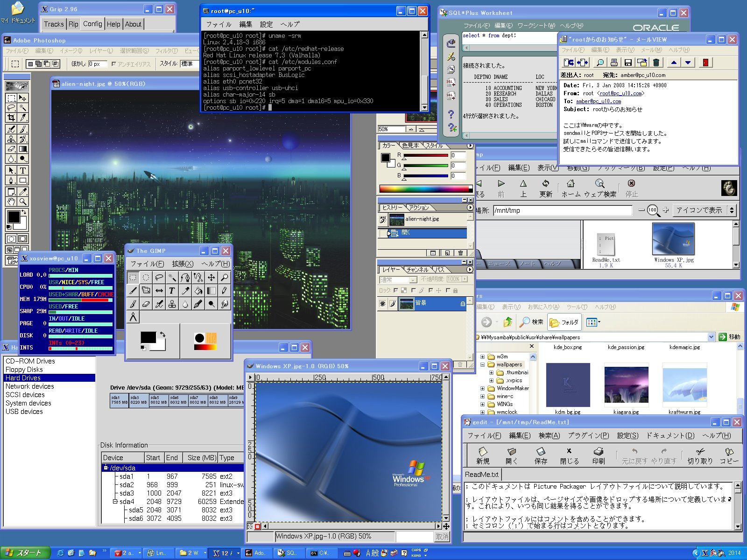Click the amber@pc_u10.com recipient link

coord(599,101)
